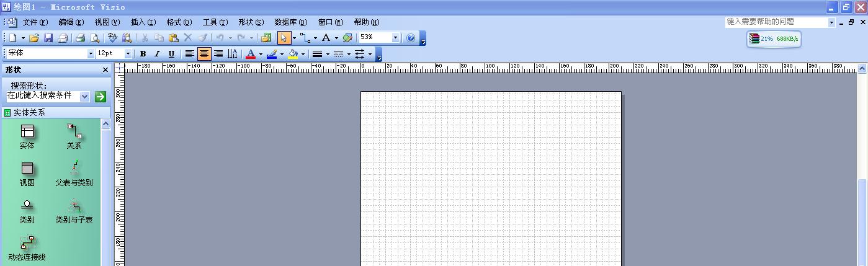Select the 父表与类别 shape
The height and width of the screenshot is (266, 868).
point(74,174)
